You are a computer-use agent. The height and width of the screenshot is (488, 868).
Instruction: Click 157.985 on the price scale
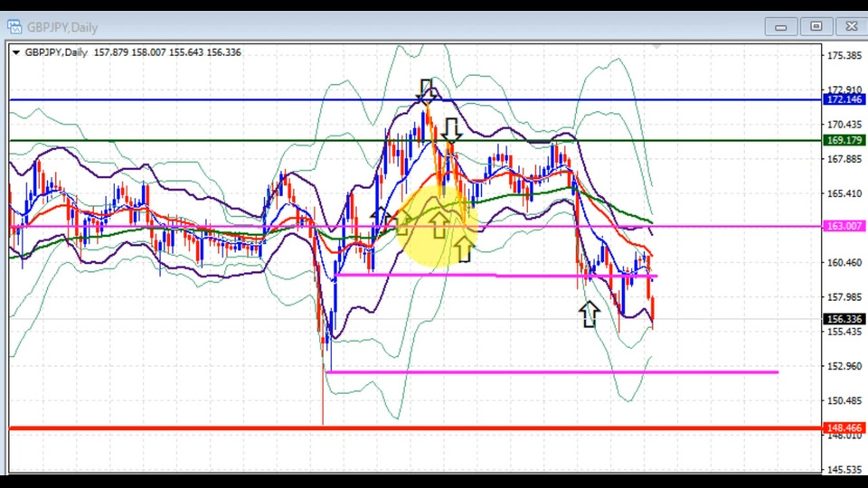[x=844, y=297]
